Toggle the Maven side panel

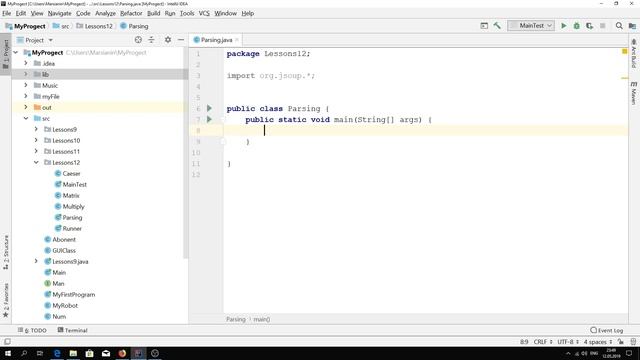pyautogui.click(x=633, y=93)
